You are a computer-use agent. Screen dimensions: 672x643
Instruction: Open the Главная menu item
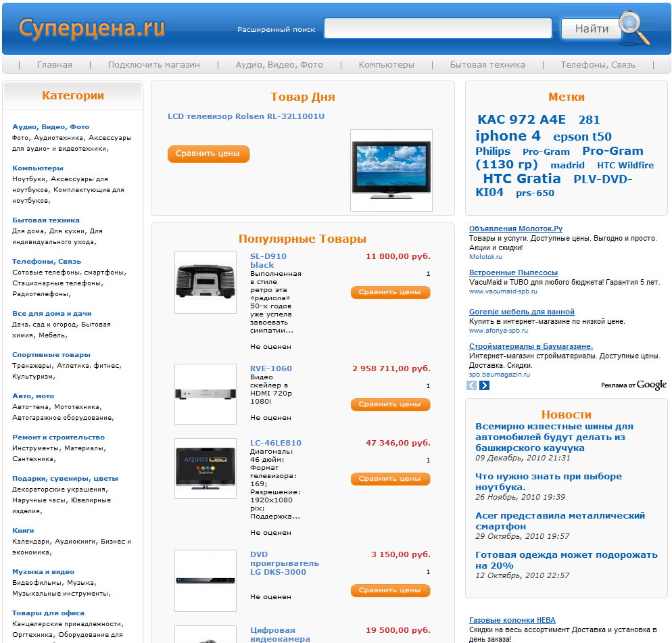(x=55, y=65)
